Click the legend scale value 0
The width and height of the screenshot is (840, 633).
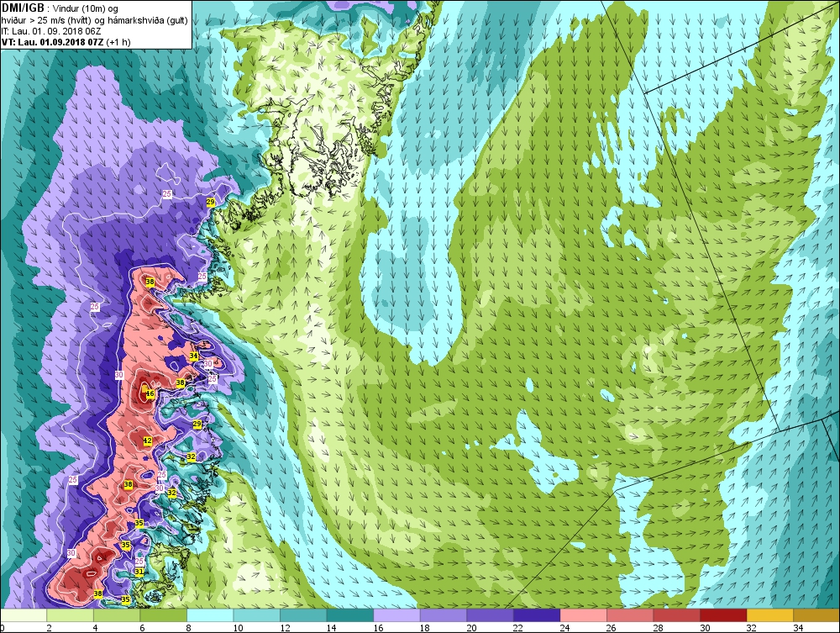tap(3, 628)
